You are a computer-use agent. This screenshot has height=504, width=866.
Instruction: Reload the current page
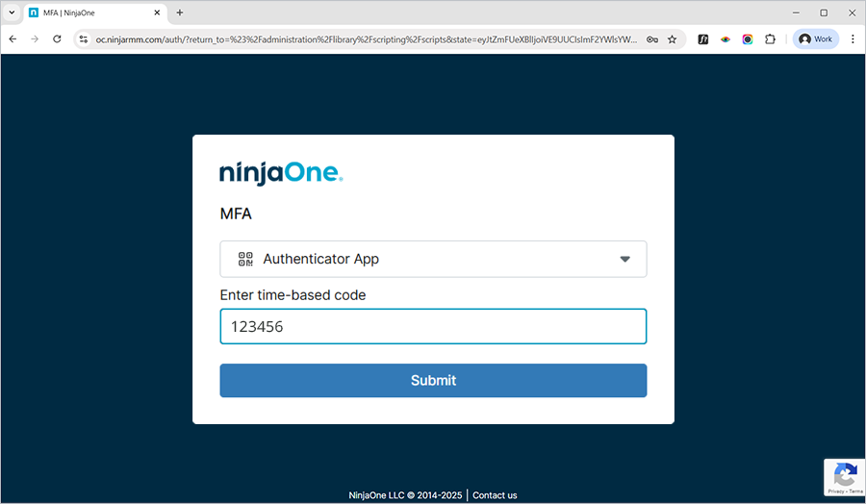[57, 39]
